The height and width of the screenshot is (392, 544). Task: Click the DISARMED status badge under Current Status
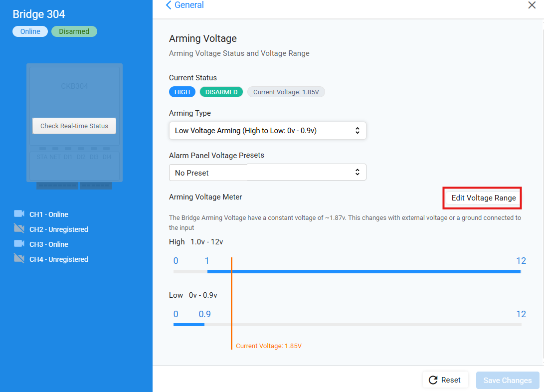(221, 92)
